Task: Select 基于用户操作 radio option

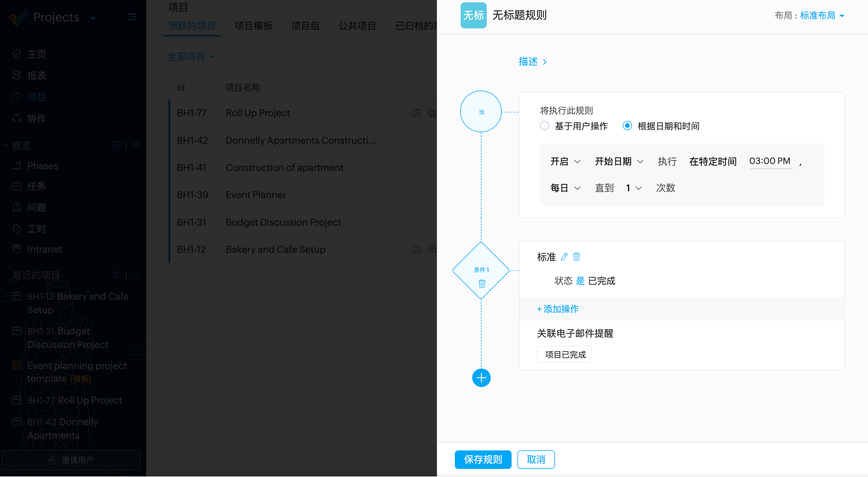Action: (545, 126)
